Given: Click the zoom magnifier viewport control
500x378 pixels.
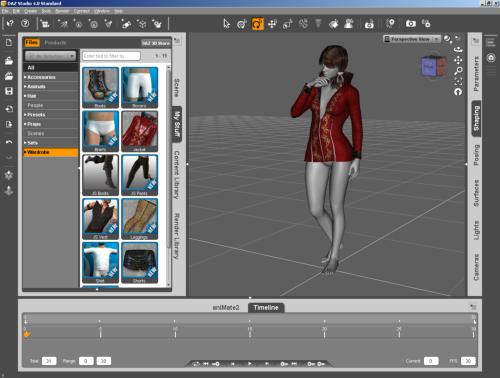Looking at the screenshot, I should click(x=459, y=70).
